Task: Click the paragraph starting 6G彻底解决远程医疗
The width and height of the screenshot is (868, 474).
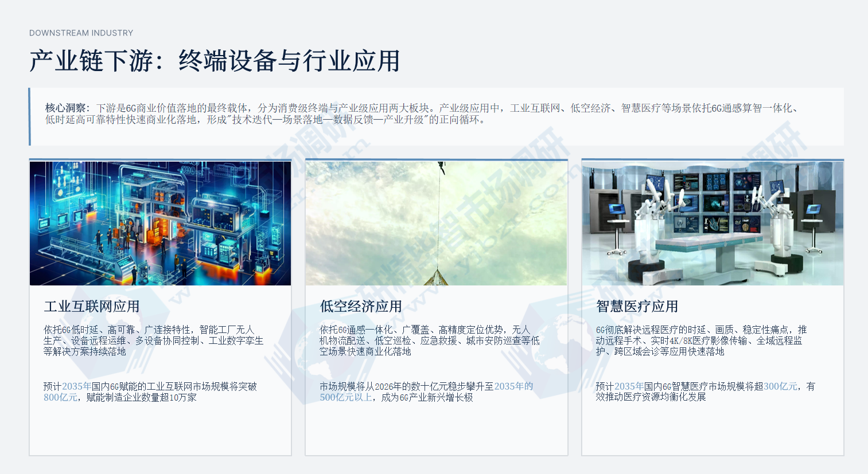Action: coord(701,340)
